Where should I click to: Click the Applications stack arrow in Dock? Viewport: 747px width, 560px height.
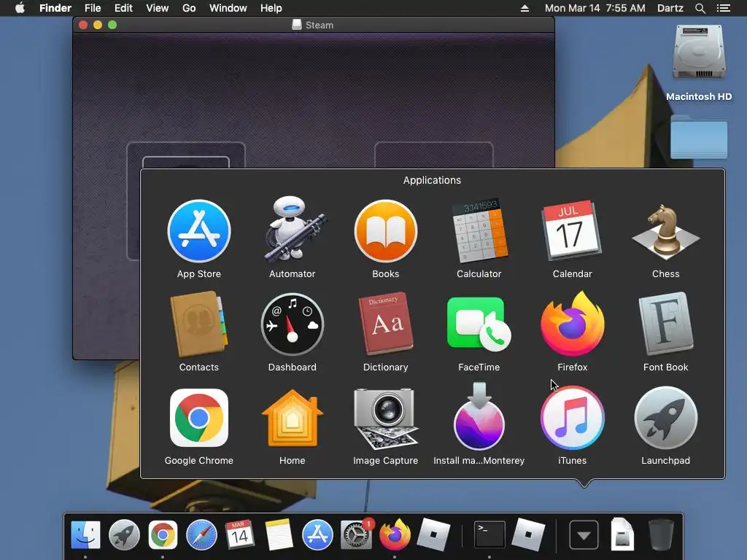click(584, 534)
